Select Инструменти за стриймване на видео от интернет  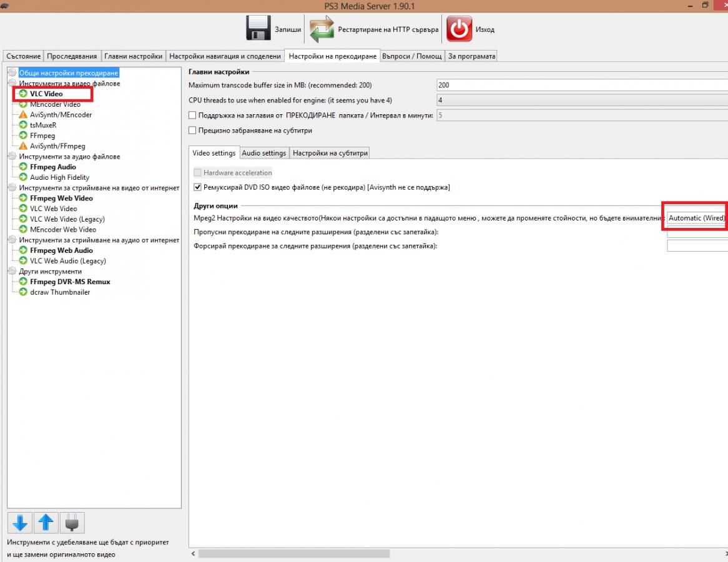tap(99, 187)
